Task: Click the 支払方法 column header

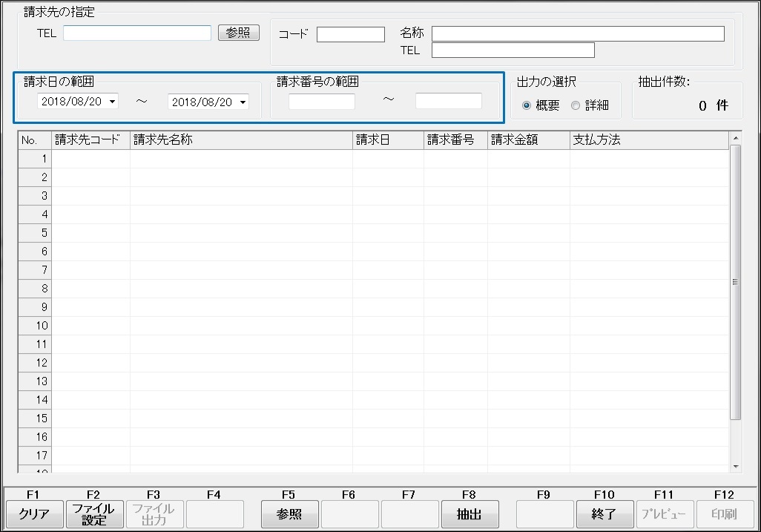Action: pyautogui.click(x=649, y=140)
